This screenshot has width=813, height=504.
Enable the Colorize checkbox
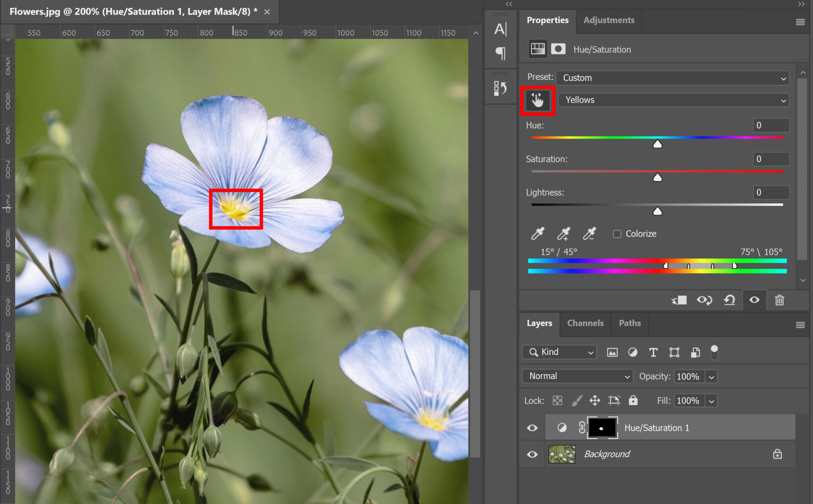point(617,234)
